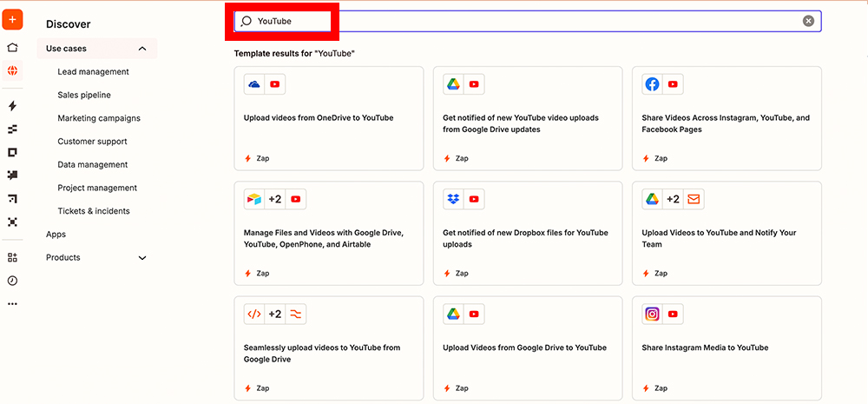Select the Discover globe icon
The height and width of the screenshot is (404, 868).
pos(12,70)
